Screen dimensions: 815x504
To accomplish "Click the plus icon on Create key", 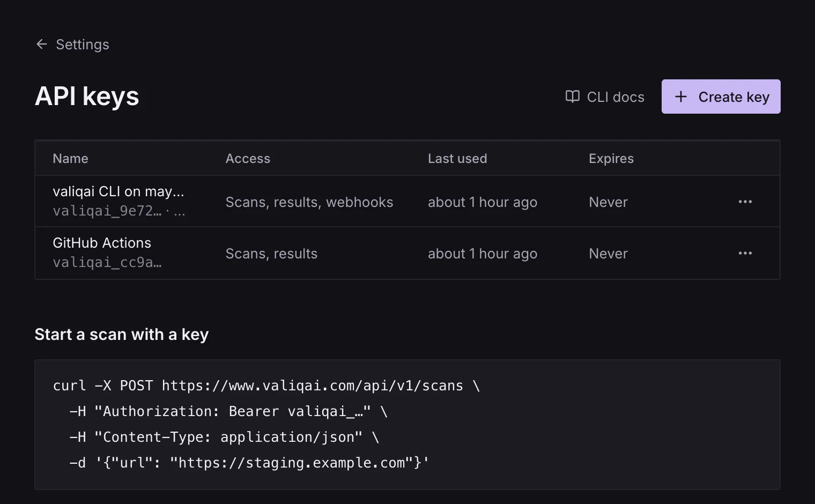I will coord(680,97).
